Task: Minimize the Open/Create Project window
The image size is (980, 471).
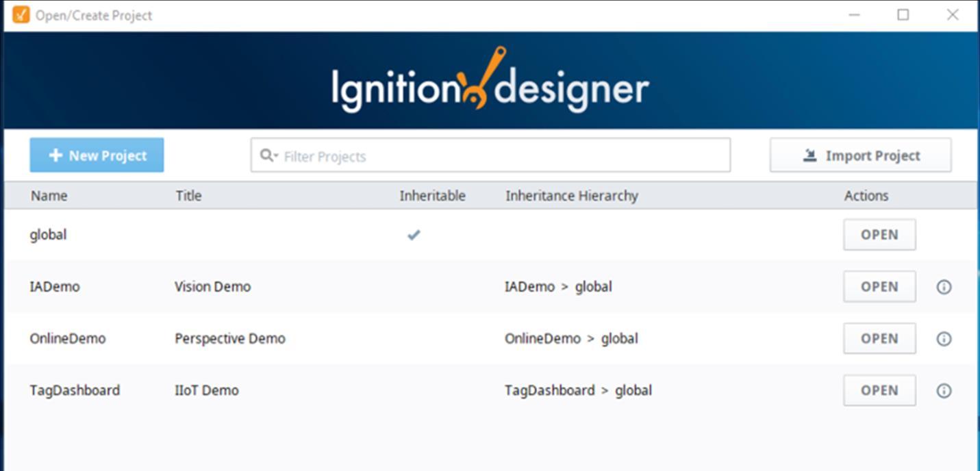Action: pyautogui.click(x=854, y=14)
